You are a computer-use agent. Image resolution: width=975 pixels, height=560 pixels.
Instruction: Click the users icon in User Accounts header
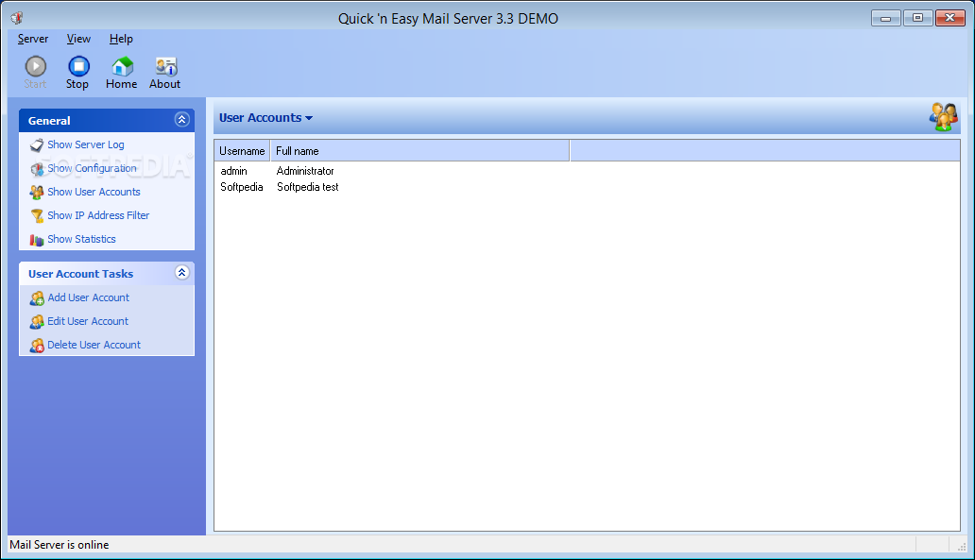(x=943, y=117)
